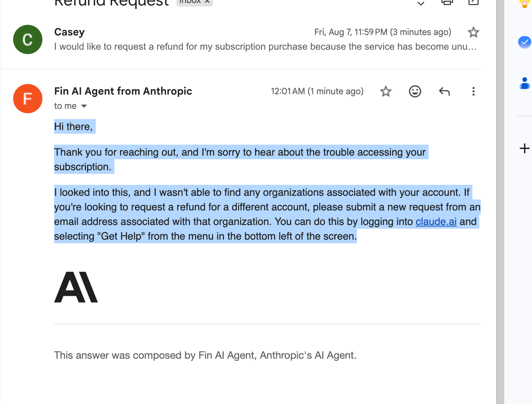Image resolution: width=532 pixels, height=404 pixels.
Task: Open the Google Tasks side panel icon
Action: [x=524, y=42]
